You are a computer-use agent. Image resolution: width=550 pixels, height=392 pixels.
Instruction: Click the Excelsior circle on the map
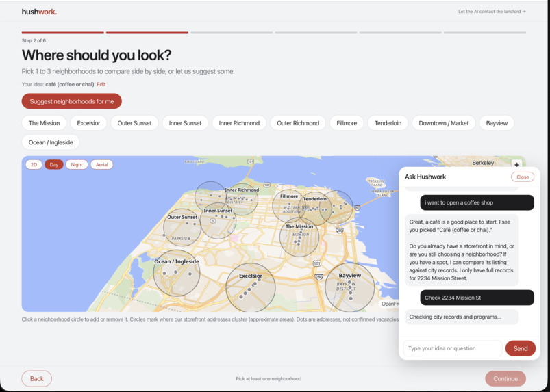251,287
